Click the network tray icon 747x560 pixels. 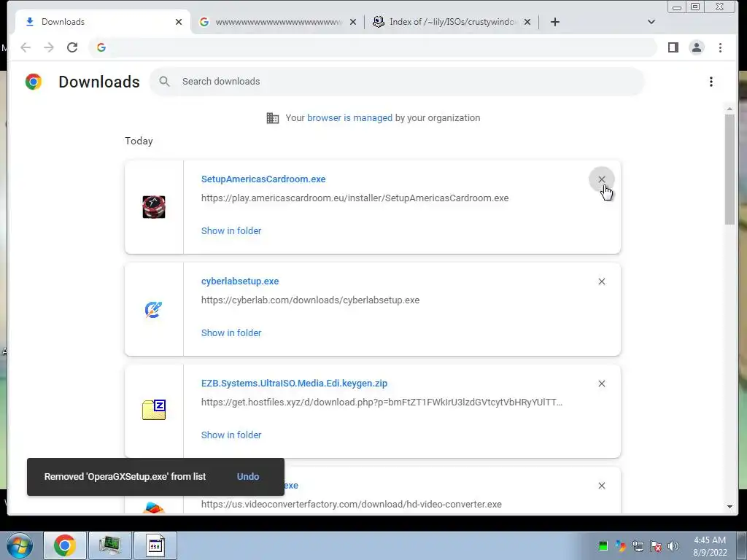pos(638,546)
